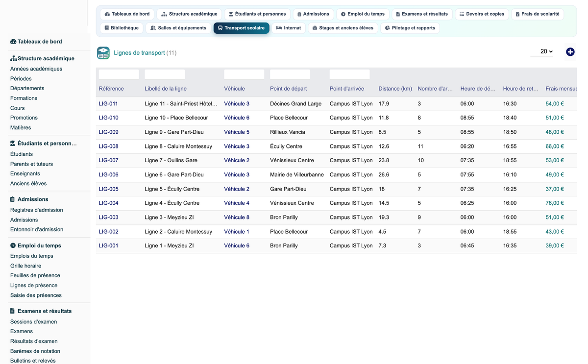Image resolution: width=588 pixels, height=364 pixels.
Task: Open the Structure académique tab
Action: (189, 14)
